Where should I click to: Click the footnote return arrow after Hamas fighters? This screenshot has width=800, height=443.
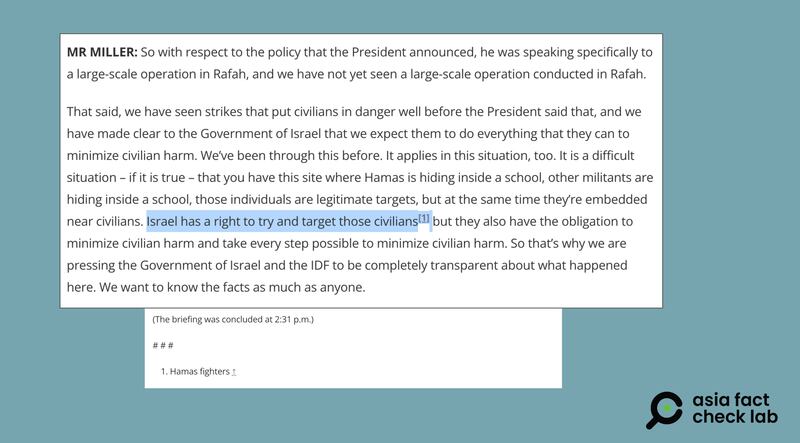(234, 371)
